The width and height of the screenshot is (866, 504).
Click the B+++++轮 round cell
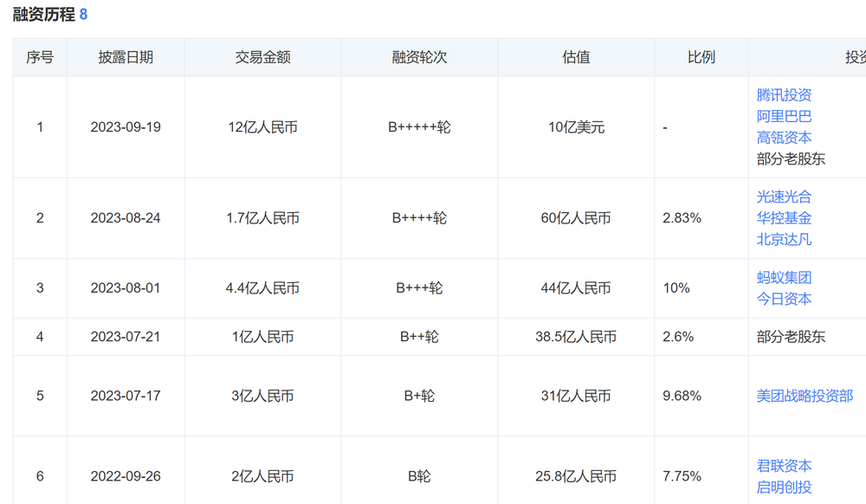click(419, 127)
